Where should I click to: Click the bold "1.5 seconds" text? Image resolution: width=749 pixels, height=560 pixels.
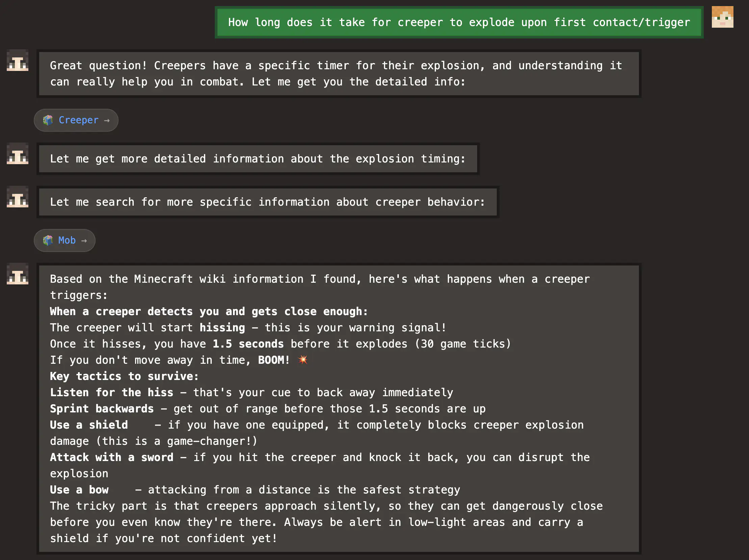248,344
